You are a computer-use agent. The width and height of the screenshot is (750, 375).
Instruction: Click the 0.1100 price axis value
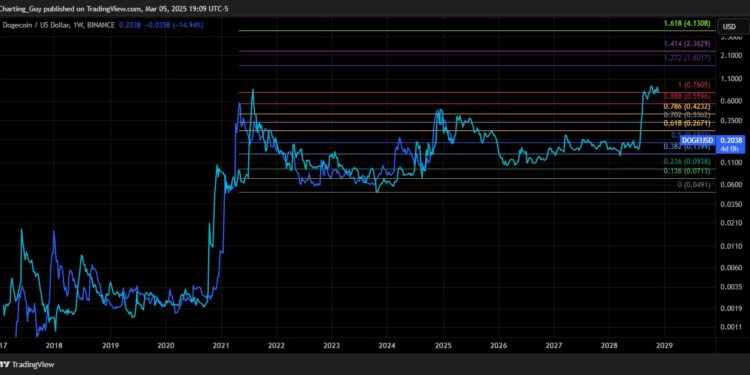point(732,163)
